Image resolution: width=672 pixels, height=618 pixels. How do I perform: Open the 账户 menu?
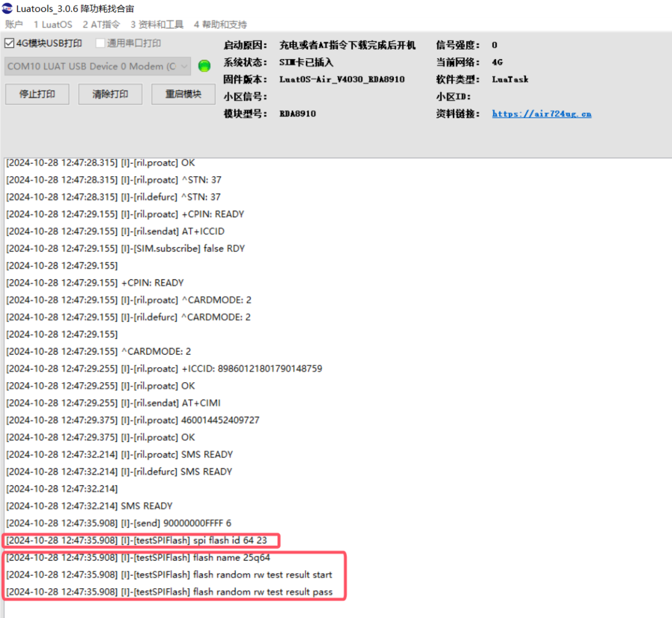point(14,24)
